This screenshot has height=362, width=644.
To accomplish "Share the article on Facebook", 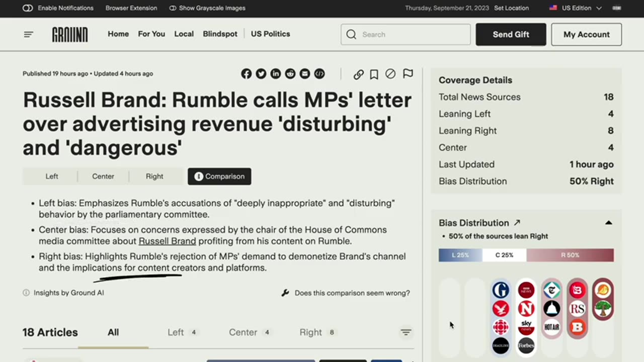I will pos(246,74).
